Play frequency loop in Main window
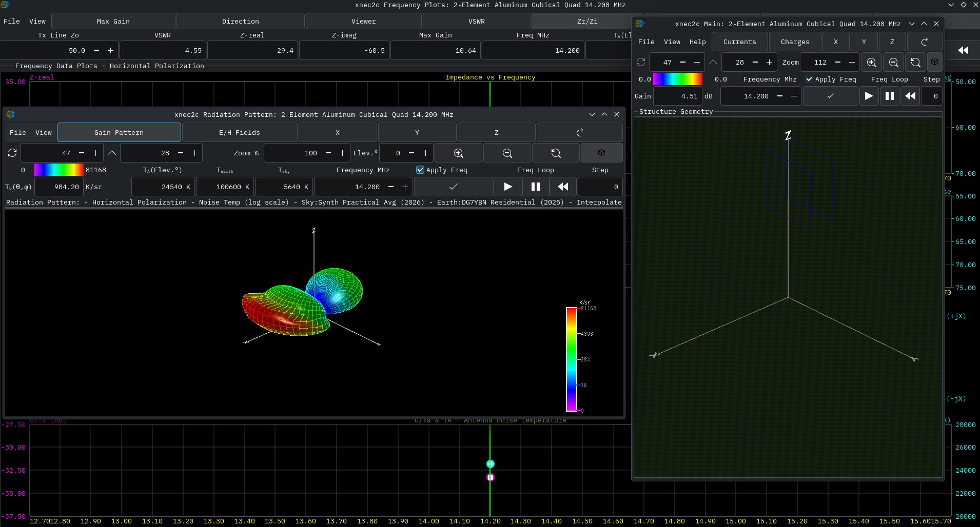This screenshot has width=980, height=527. (x=869, y=96)
